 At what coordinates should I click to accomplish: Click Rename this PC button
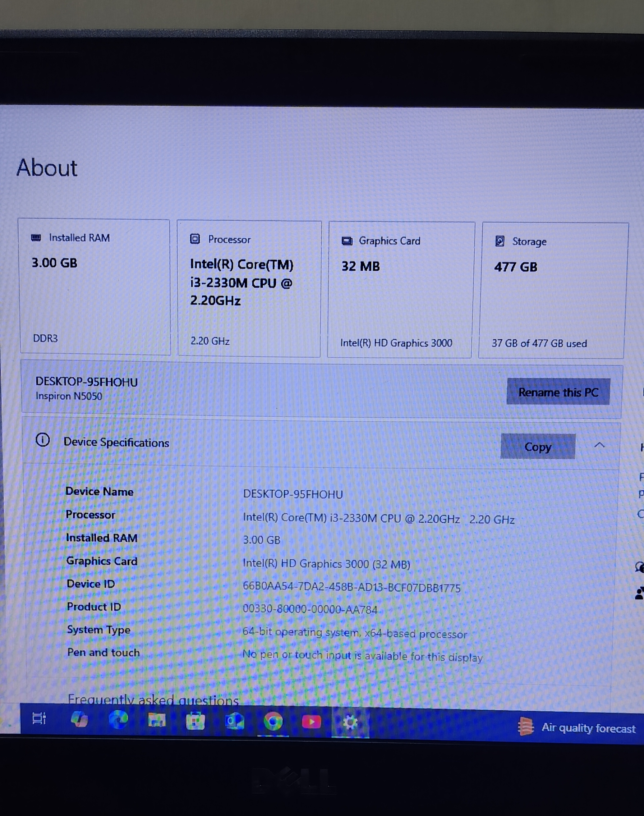(x=558, y=392)
